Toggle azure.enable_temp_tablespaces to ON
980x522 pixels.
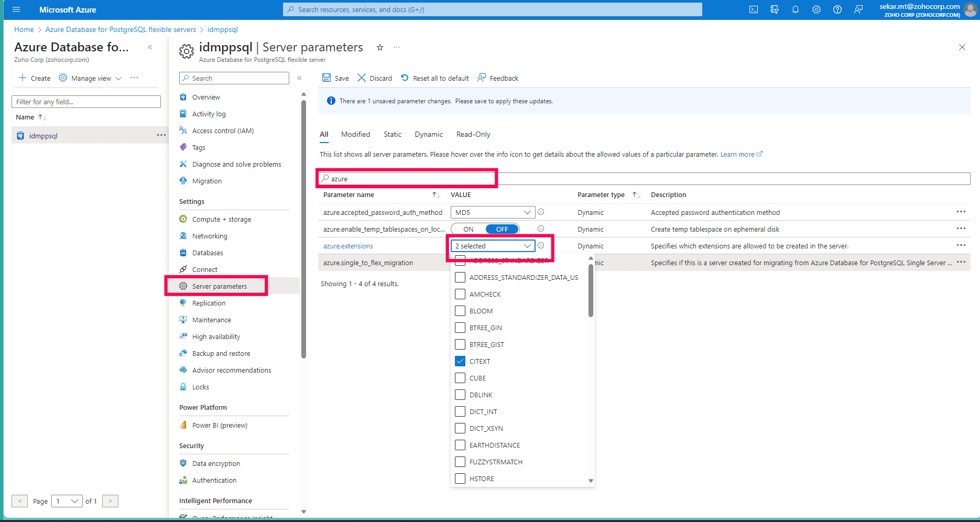pyautogui.click(x=468, y=229)
